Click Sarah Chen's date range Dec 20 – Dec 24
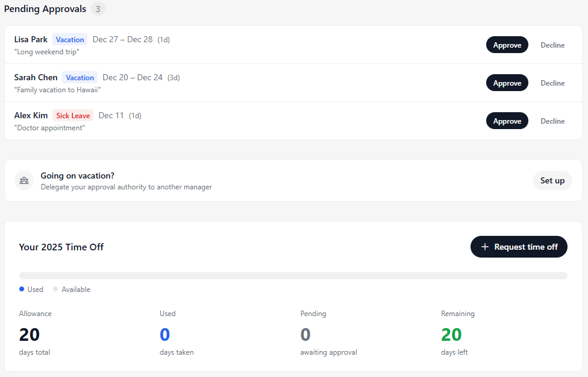This screenshot has width=588, height=377. [134, 77]
